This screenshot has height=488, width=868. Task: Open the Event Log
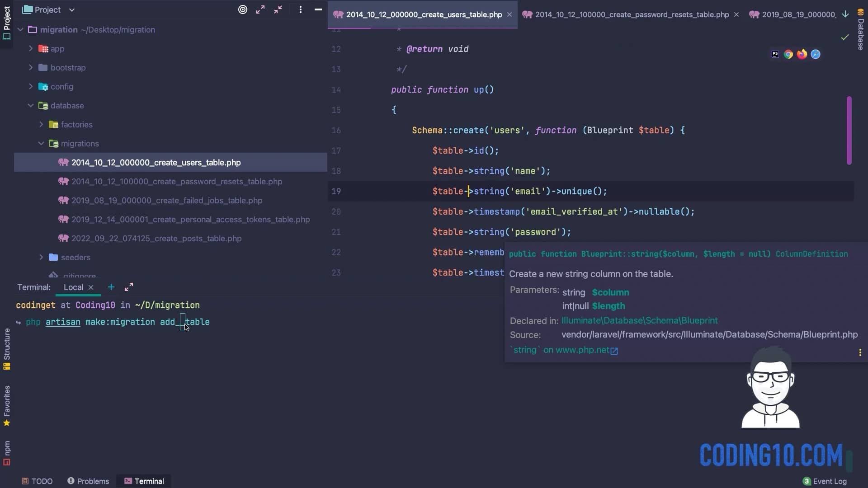click(825, 481)
